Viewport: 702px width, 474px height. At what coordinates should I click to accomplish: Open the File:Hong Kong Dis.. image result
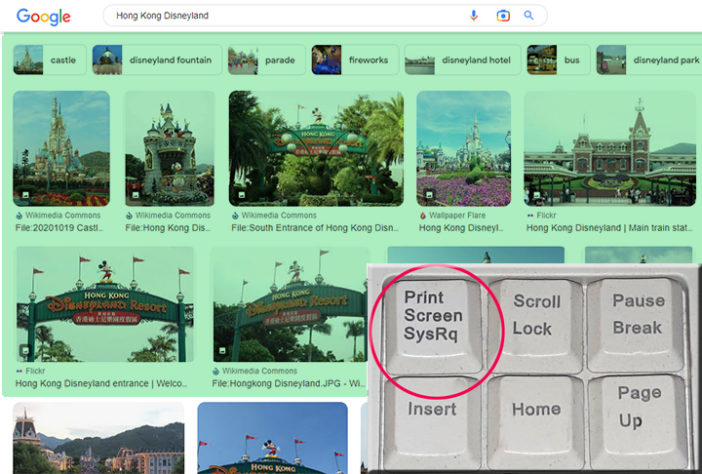(x=169, y=149)
